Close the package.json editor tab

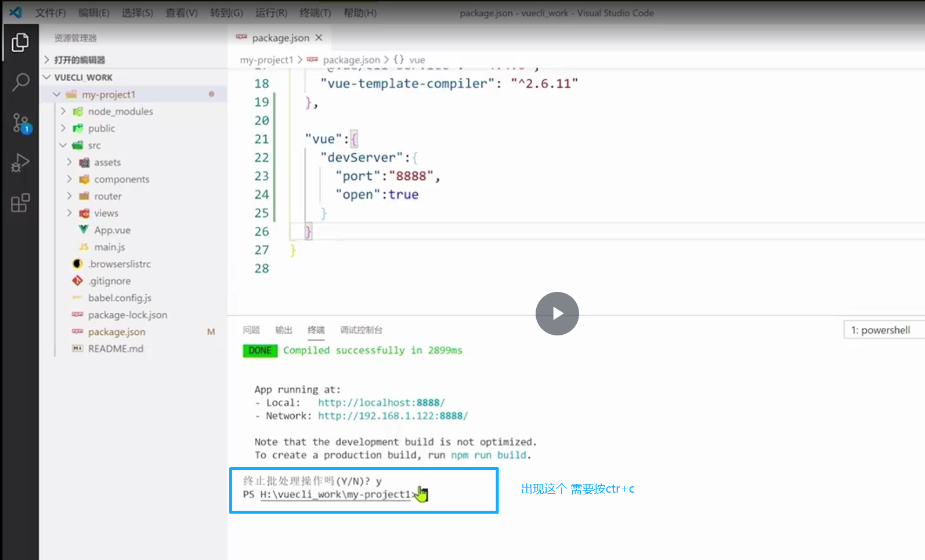[319, 38]
